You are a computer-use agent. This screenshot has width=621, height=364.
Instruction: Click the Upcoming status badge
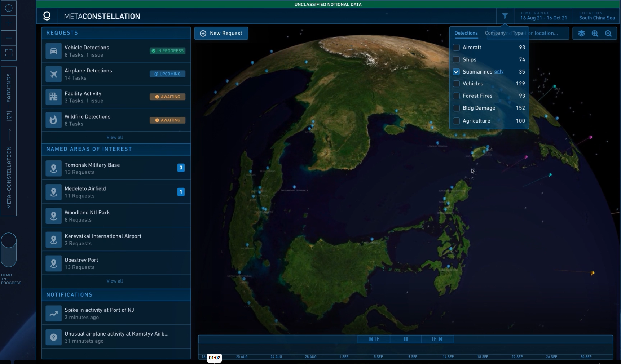point(167,74)
